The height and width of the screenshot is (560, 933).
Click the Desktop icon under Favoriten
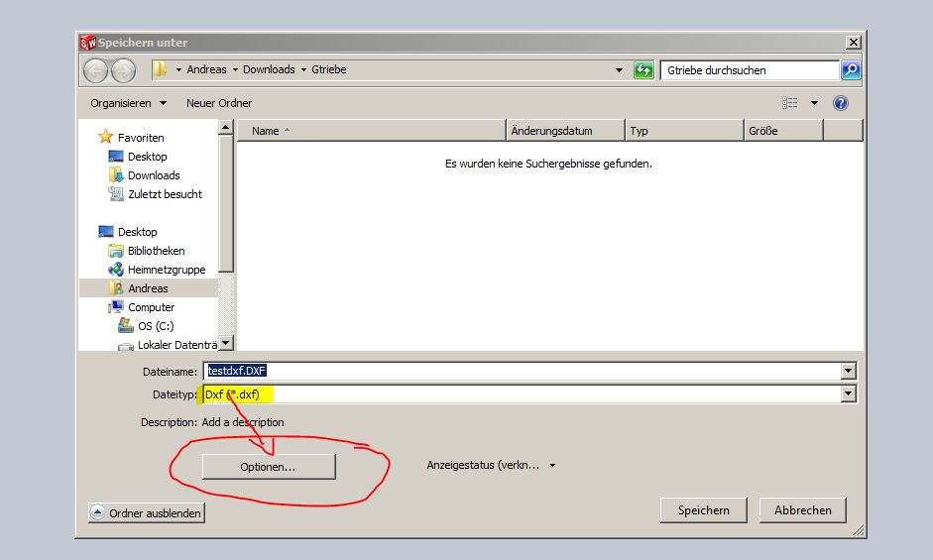pos(115,156)
